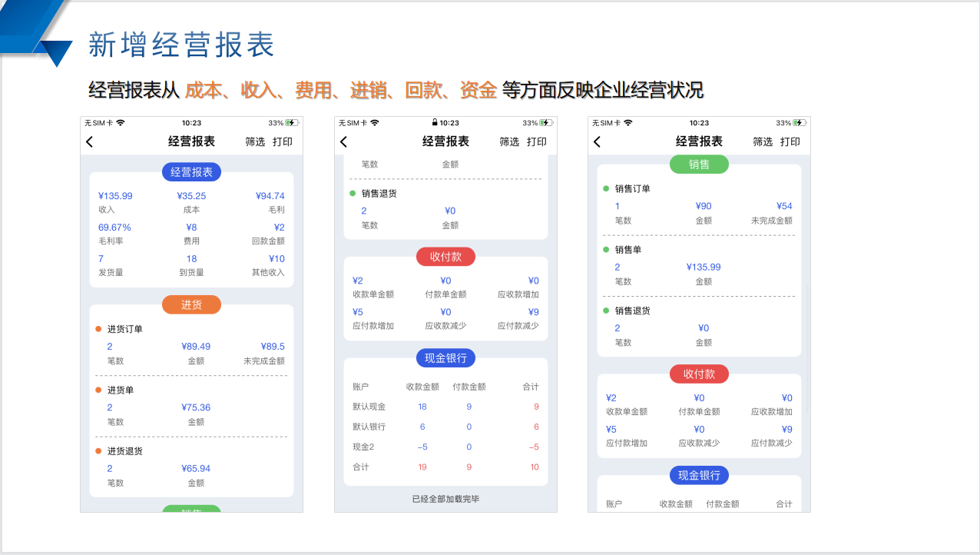Select the green 销售 section badge in right phone
This screenshot has height=555, width=980.
tap(699, 165)
